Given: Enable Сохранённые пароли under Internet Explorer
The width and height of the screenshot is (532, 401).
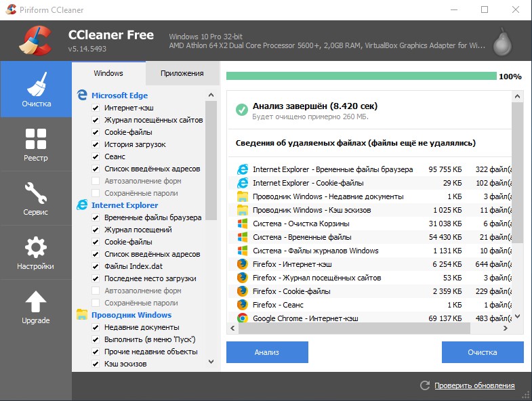Looking at the screenshot, I should pyautogui.click(x=96, y=303).
